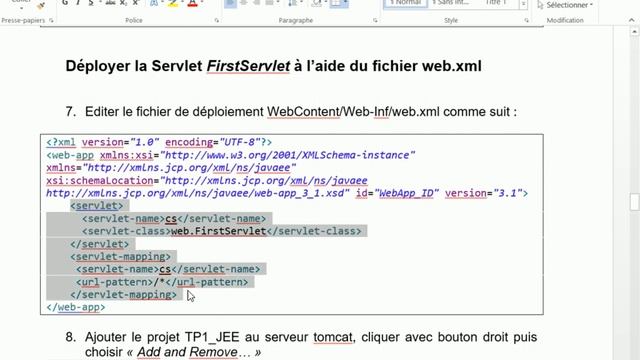The image size is (640, 360).
Task: Open highlight color dropdown arrow
Action: pos(182,3)
